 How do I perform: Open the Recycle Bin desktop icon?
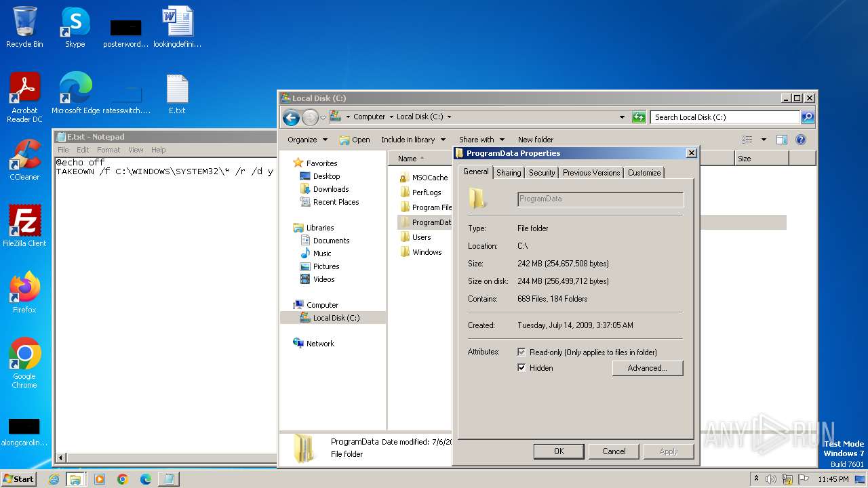[x=24, y=27]
